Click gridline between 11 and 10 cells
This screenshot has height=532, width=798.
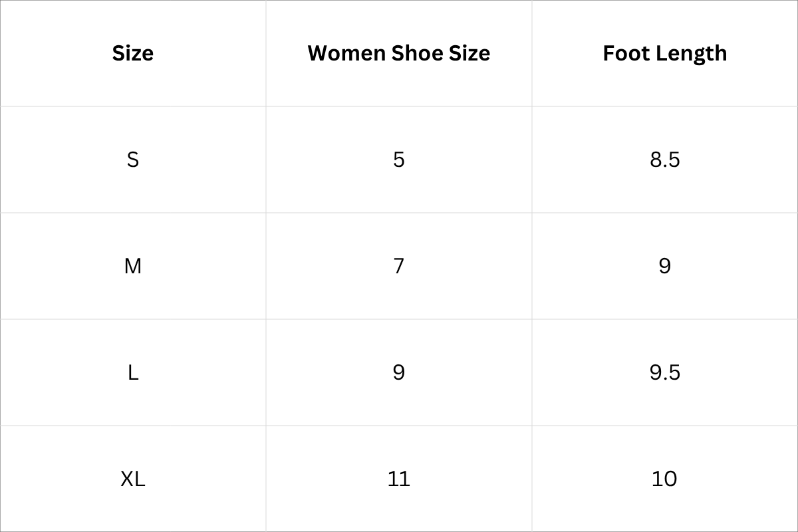tap(532, 479)
